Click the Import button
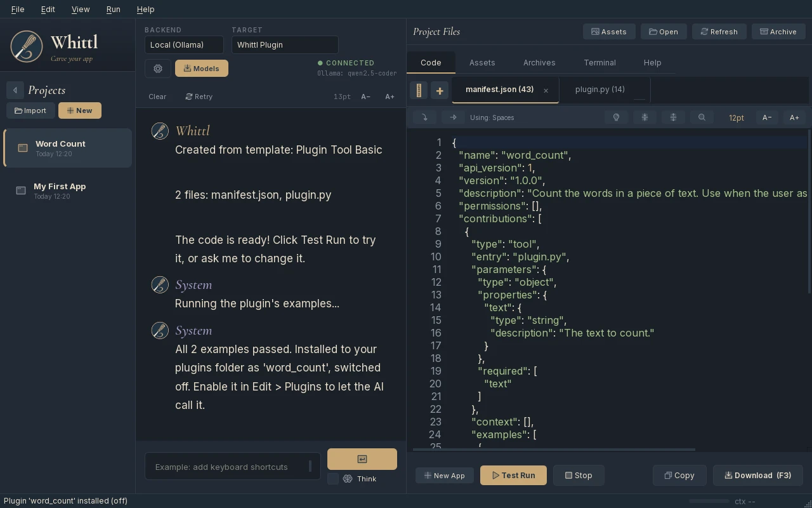The image size is (812, 508). pyautogui.click(x=30, y=110)
